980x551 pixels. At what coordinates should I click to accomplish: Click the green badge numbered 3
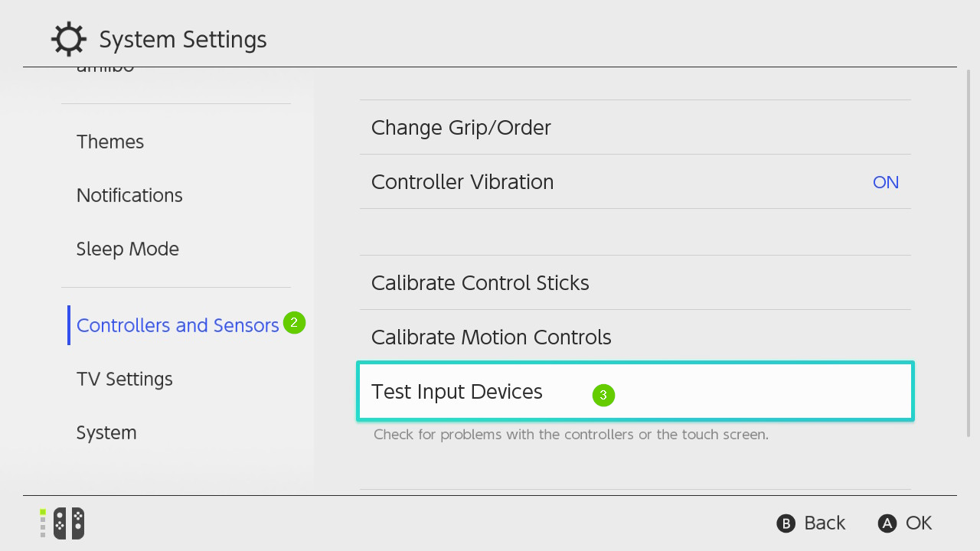603,395
